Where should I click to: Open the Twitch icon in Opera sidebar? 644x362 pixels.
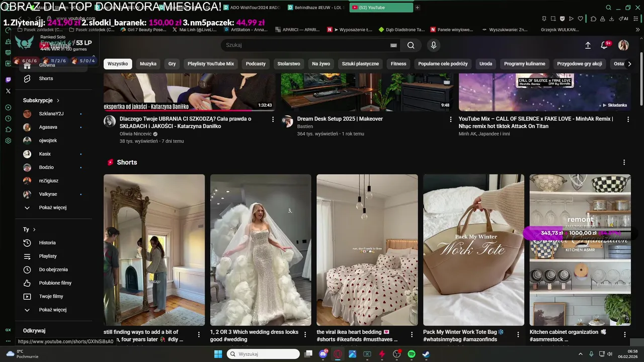(x=8, y=80)
